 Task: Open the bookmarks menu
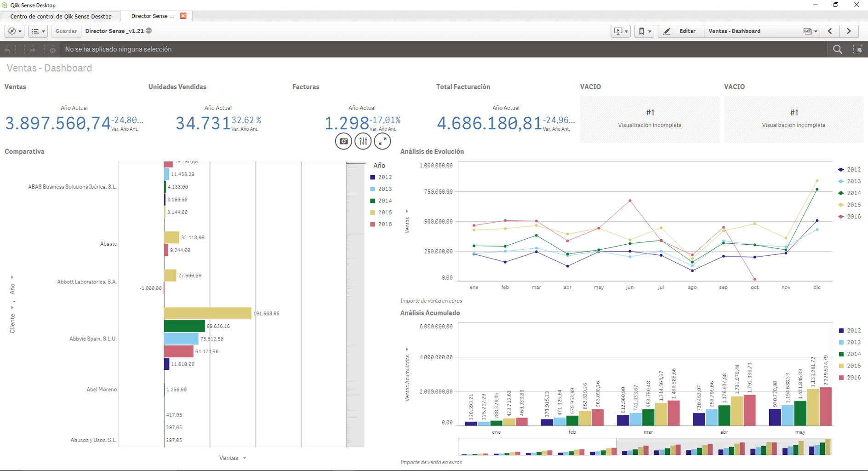pos(644,31)
